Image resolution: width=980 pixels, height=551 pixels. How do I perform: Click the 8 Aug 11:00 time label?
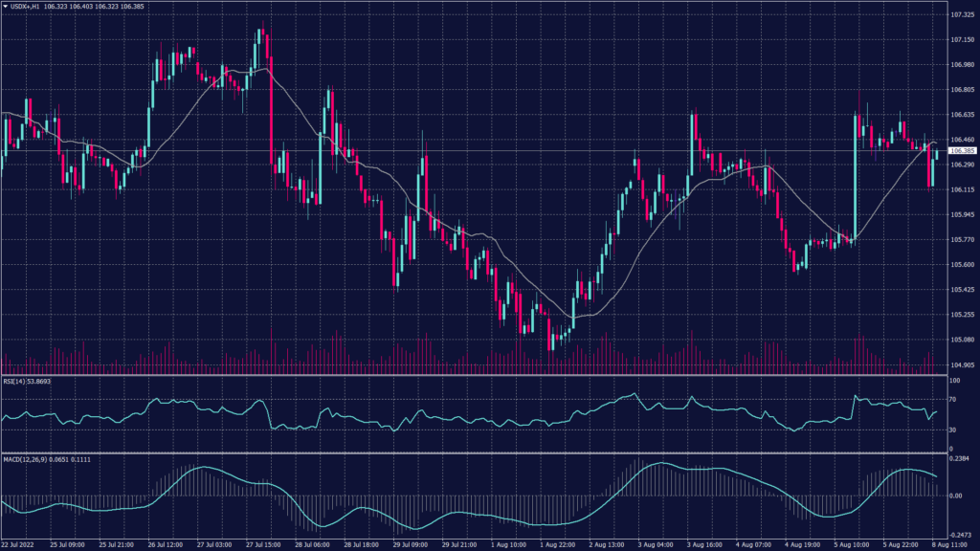(x=953, y=544)
